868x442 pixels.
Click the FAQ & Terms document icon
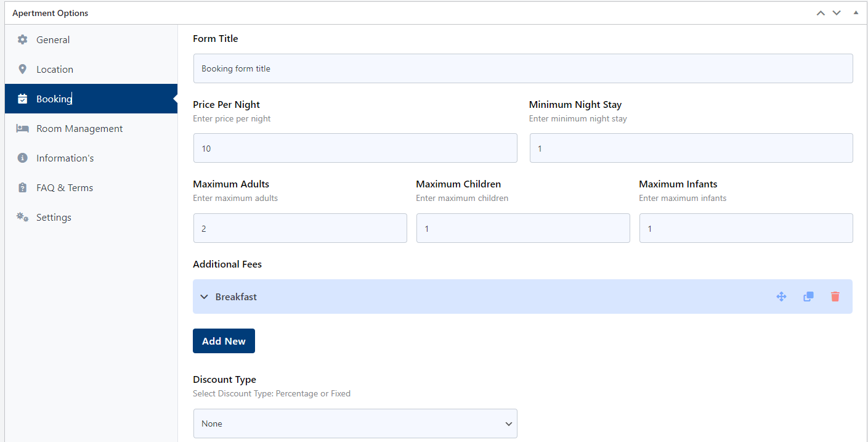(22, 187)
